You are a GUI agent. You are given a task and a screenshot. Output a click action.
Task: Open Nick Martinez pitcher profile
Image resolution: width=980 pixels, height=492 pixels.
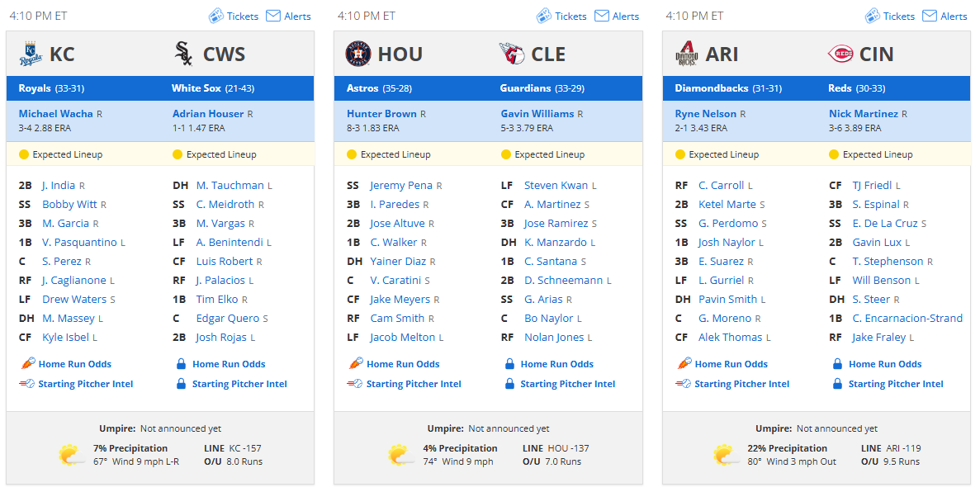point(863,114)
